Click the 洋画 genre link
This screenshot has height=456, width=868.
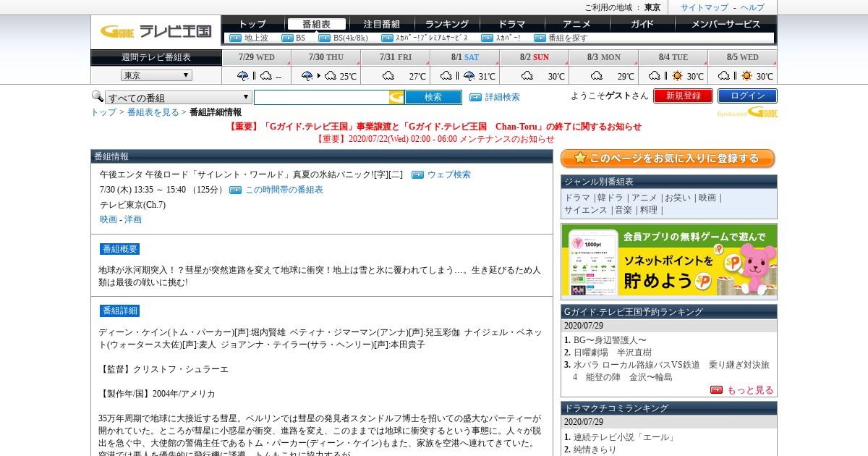point(133,219)
